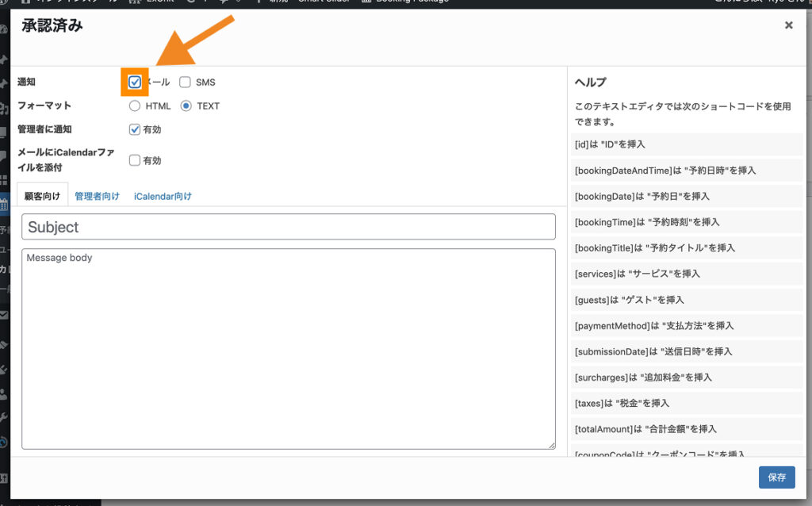Enable the SMS notification checkbox

185,82
